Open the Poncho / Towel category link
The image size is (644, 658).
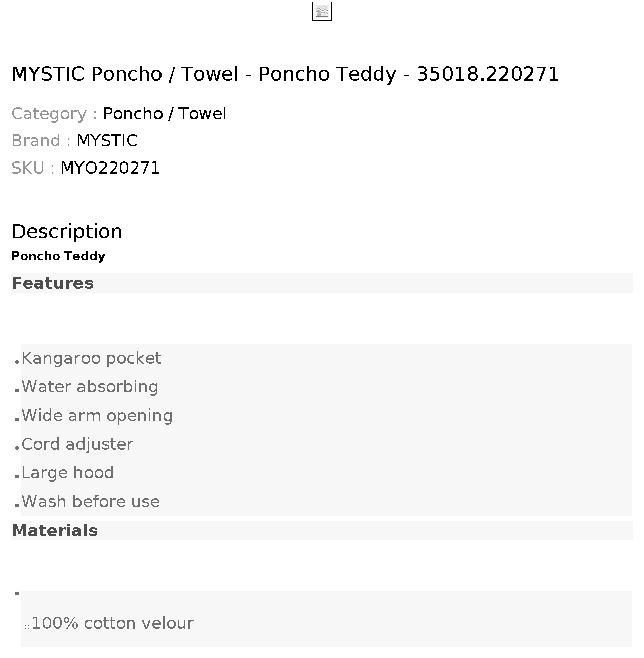pyautogui.click(x=165, y=114)
